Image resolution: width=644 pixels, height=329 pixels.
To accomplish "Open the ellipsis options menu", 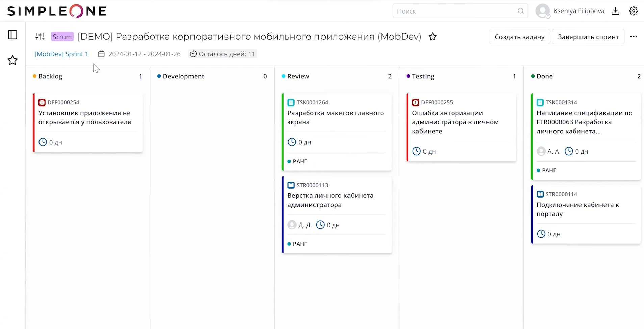I will coord(634,37).
